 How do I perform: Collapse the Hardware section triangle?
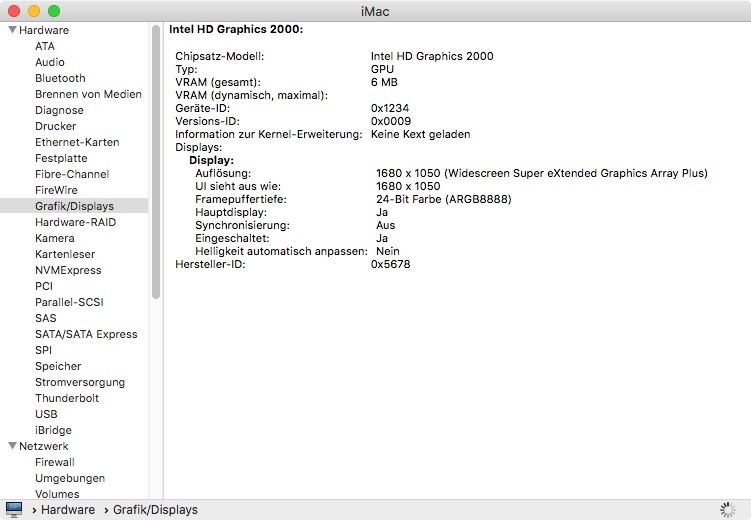pyautogui.click(x=12, y=30)
